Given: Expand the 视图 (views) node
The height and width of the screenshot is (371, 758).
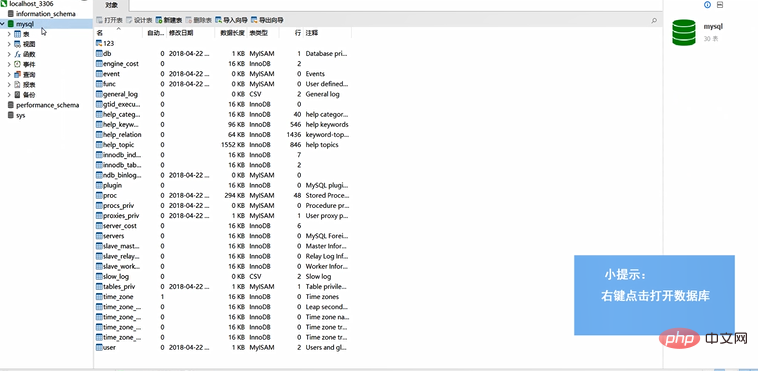Looking at the screenshot, I should tap(9, 44).
